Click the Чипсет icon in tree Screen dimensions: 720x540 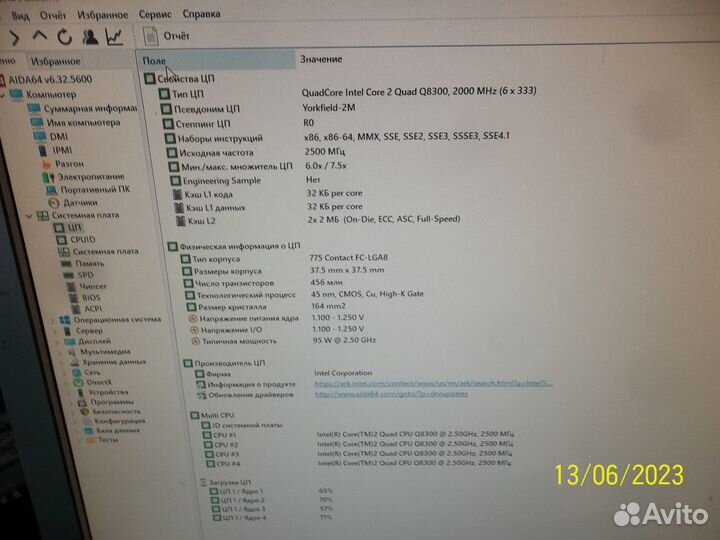coord(71,287)
